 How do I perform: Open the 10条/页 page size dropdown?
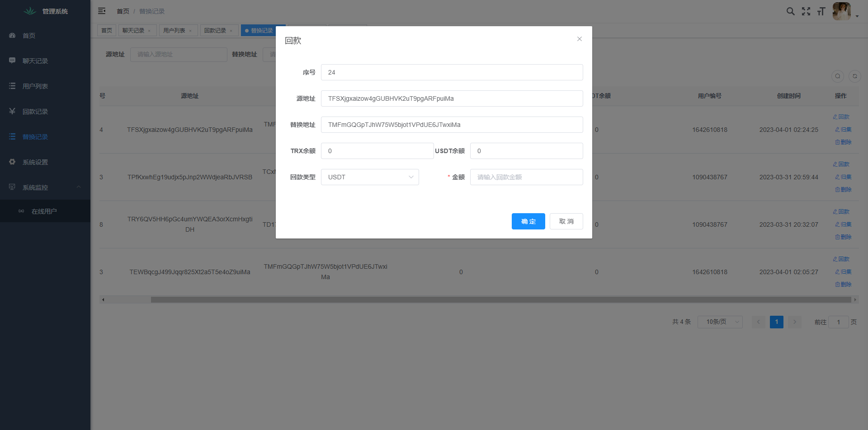click(720, 322)
